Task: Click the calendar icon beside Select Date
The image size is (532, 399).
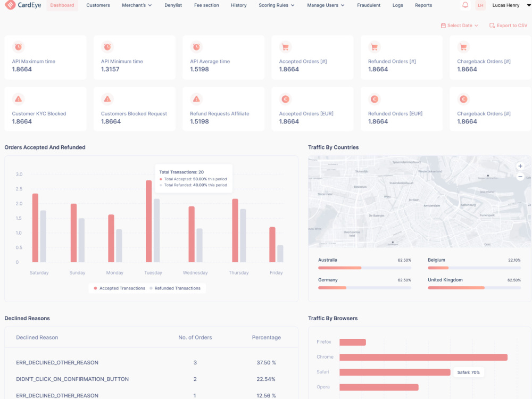Action: pyautogui.click(x=443, y=26)
